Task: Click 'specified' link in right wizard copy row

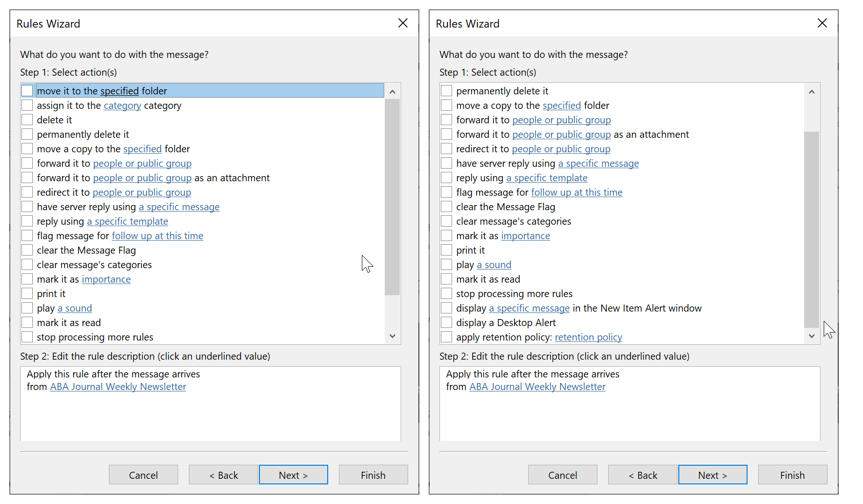Action: click(x=562, y=106)
